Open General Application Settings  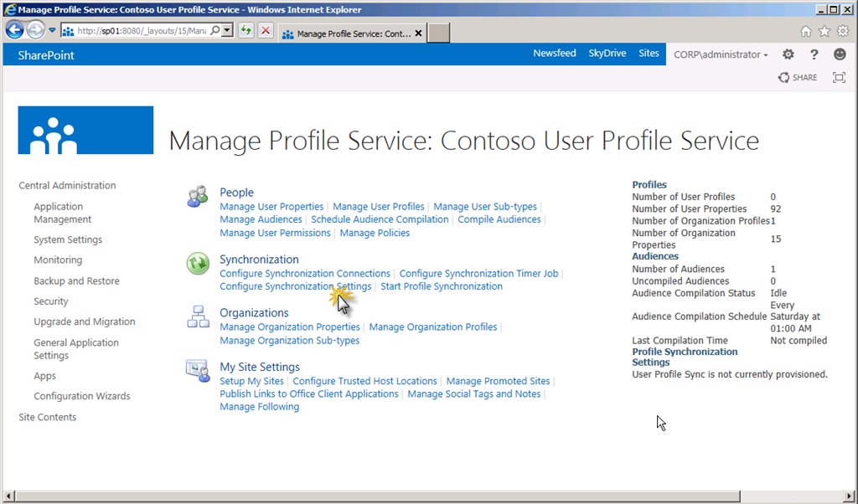coord(76,349)
